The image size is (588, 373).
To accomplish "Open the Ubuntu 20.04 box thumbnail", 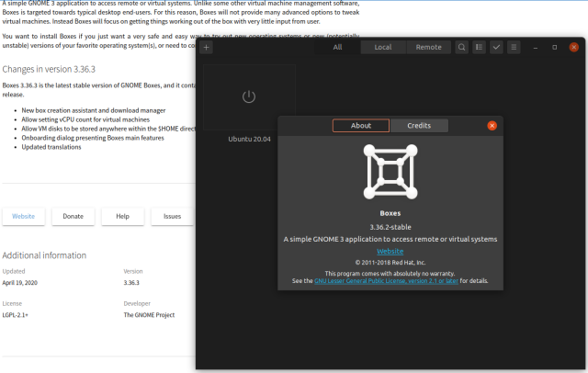I will tap(249, 97).
